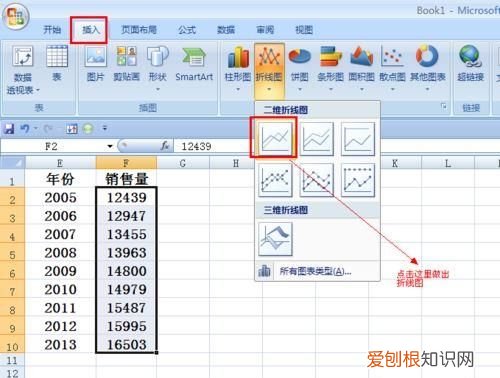Open the 其他图表 other charts menu
Image resolution: width=500 pixels, height=378 pixels.
click(x=428, y=68)
